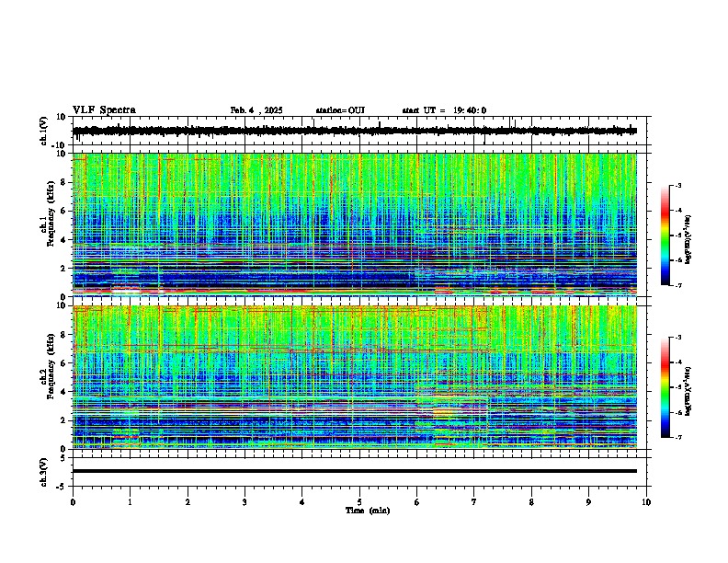
Task: Select the ch.1 spectrogram color scale bar
Action: point(665,236)
